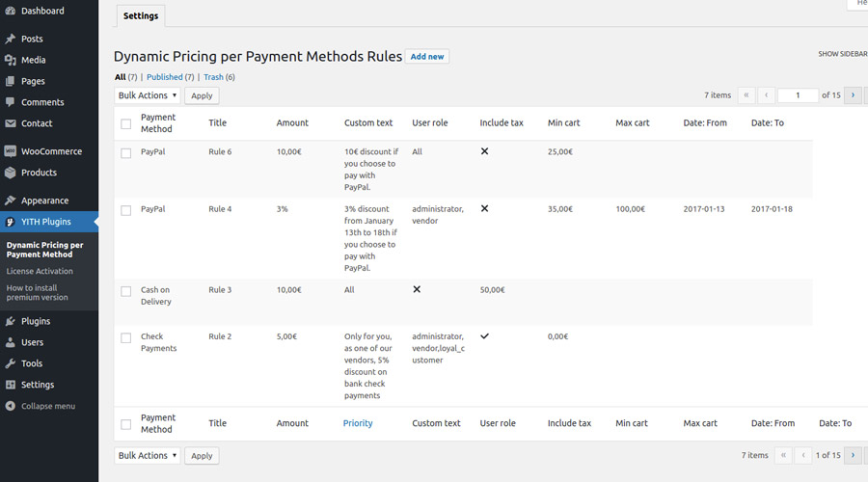The height and width of the screenshot is (482, 868).
Task: Open Posts via its pin icon
Action: [10, 39]
